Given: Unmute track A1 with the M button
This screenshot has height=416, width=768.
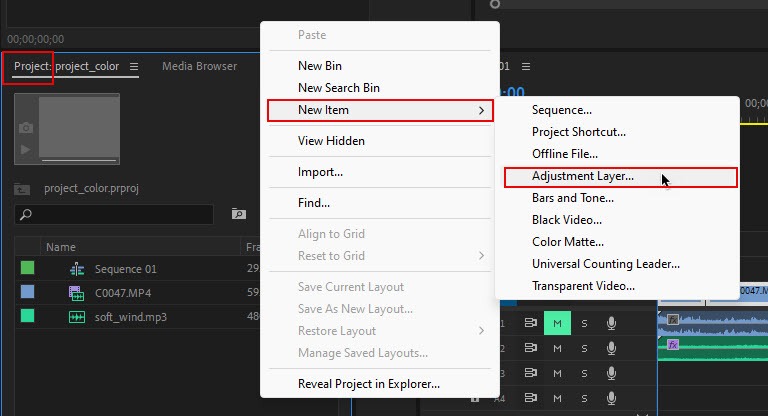Looking at the screenshot, I should click(557, 323).
